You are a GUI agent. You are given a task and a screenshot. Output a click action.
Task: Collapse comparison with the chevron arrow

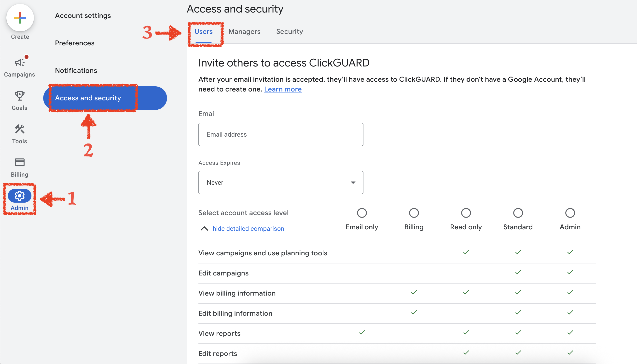204,229
